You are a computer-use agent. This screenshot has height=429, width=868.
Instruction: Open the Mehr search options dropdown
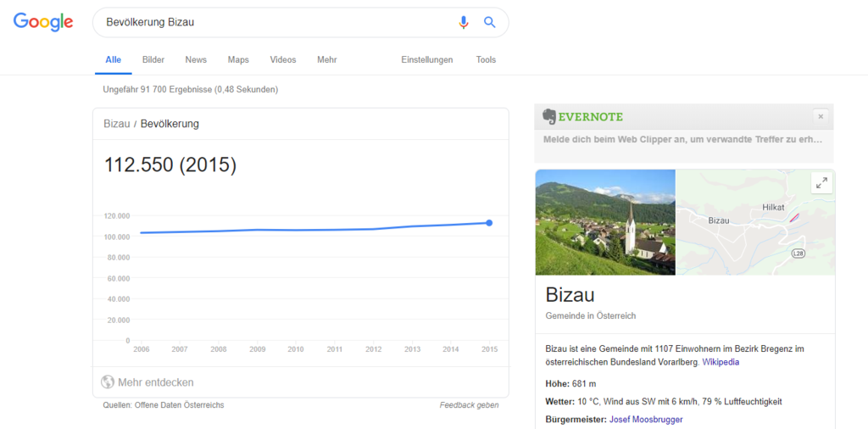coord(326,60)
